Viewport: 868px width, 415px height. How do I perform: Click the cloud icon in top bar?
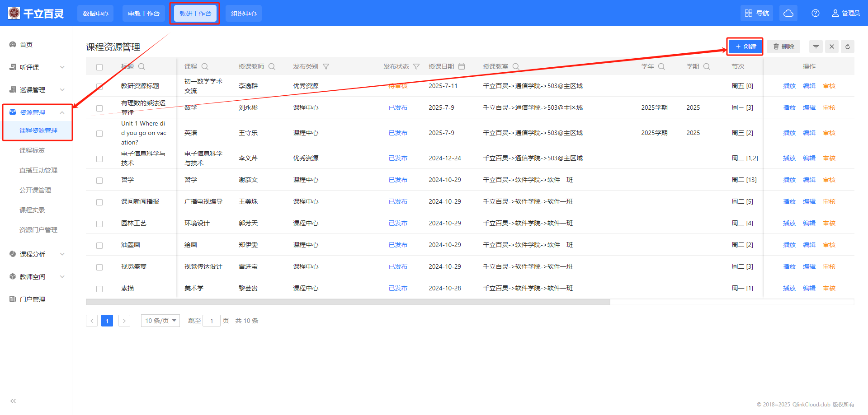click(788, 13)
